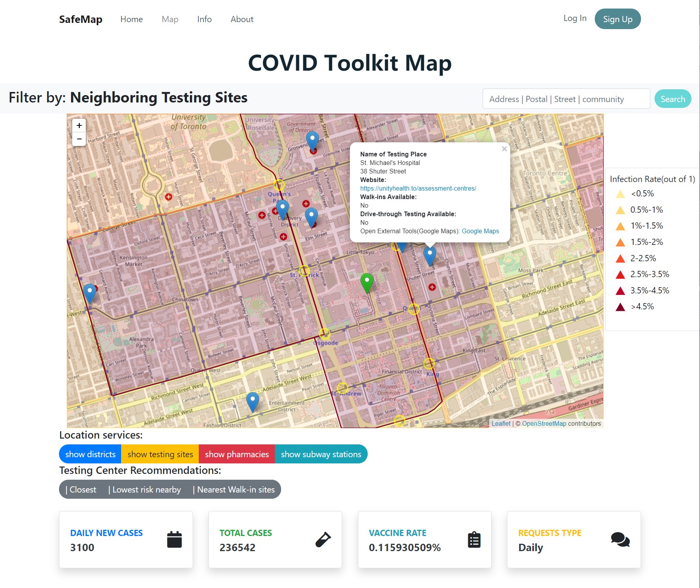This screenshot has height=588, width=700.
Task: Close the St. Michael's Hospital popup
Action: point(504,149)
